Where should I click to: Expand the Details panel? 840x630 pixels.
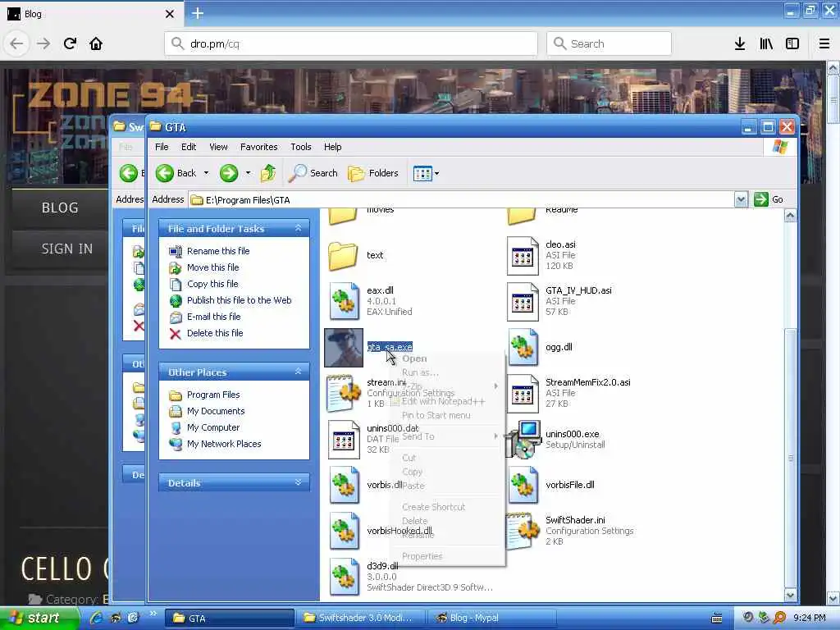click(x=299, y=482)
